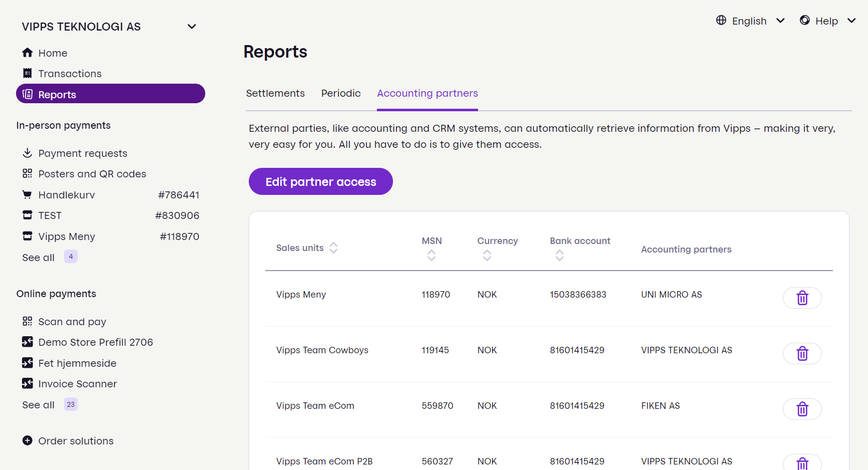Click UNI MICRO AS partner cell
The image size is (868, 470).
pyautogui.click(x=672, y=295)
